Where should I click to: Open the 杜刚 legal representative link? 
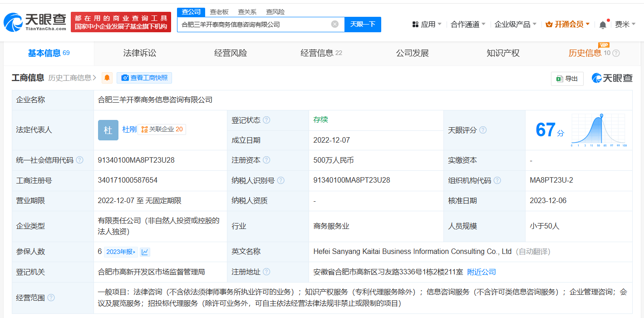point(129,129)
